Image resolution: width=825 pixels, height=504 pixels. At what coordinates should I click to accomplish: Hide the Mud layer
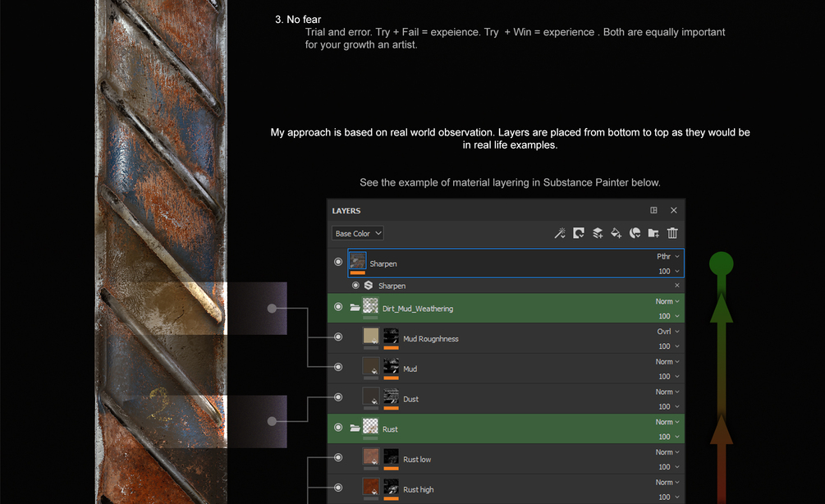point(338,367)
